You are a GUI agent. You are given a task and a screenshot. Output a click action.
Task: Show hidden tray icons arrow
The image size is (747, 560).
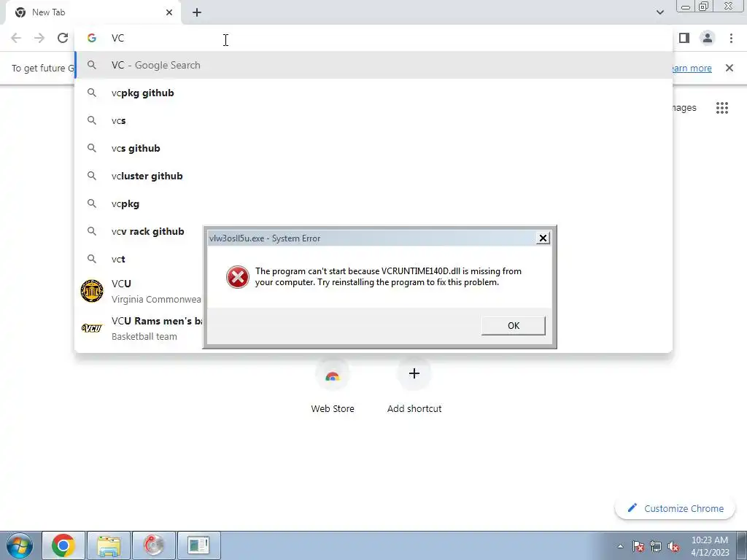coord(620,547)
